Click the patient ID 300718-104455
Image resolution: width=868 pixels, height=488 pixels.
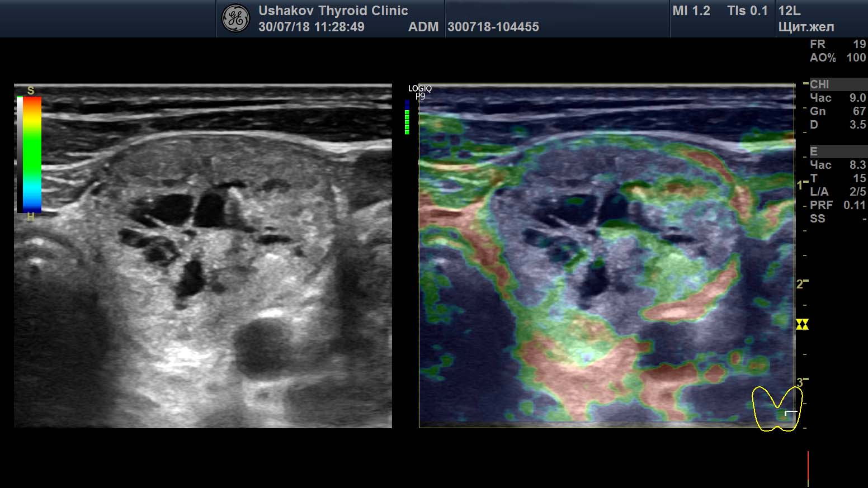[493, 27]
